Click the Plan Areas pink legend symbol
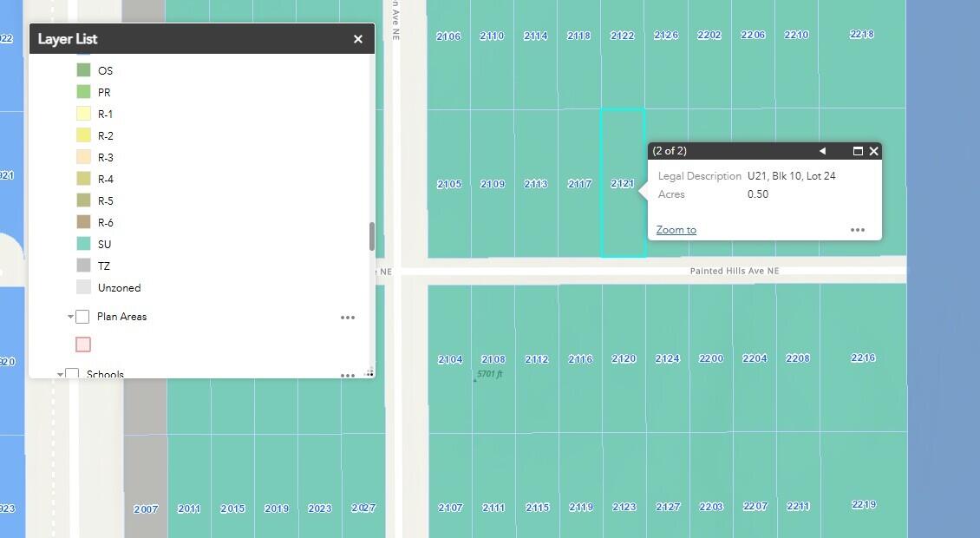This screenshot has width=980, height=538. tap(83, 344)
